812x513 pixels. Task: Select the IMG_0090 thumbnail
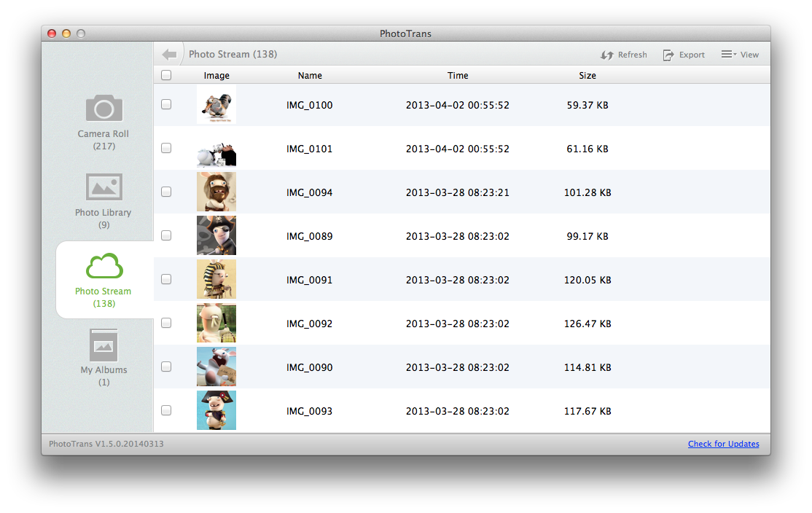coord(216,367)
